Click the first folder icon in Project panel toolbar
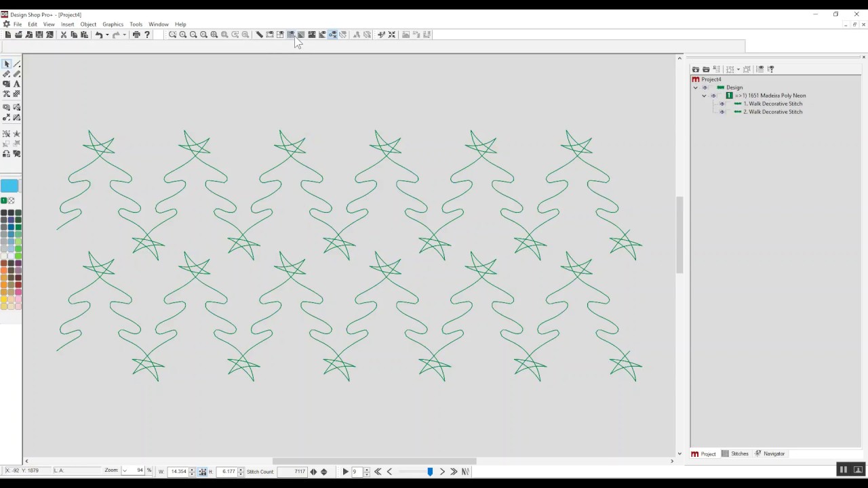 pyautogui.click(x=695, y=69)
